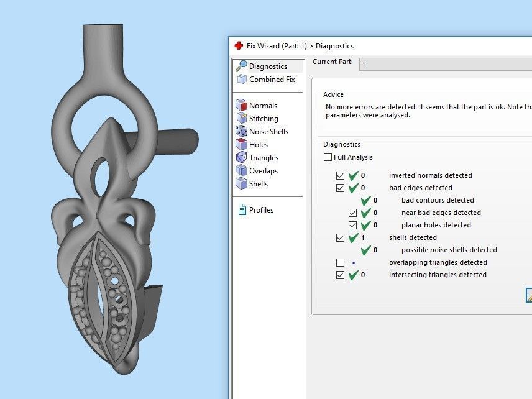This screenshot has height=399, width=532.
Task: Click the update pencil button partly visible
Action: pos(529,295)
